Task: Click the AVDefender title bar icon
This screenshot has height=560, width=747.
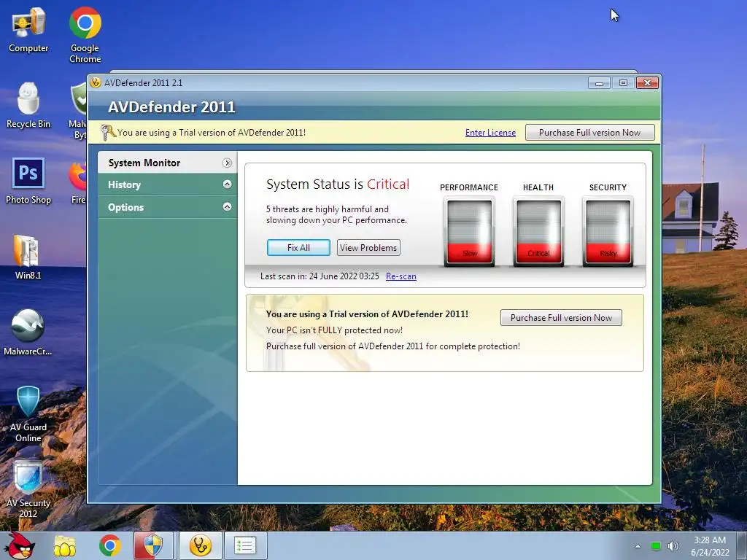Action: (x=96, y=82)
